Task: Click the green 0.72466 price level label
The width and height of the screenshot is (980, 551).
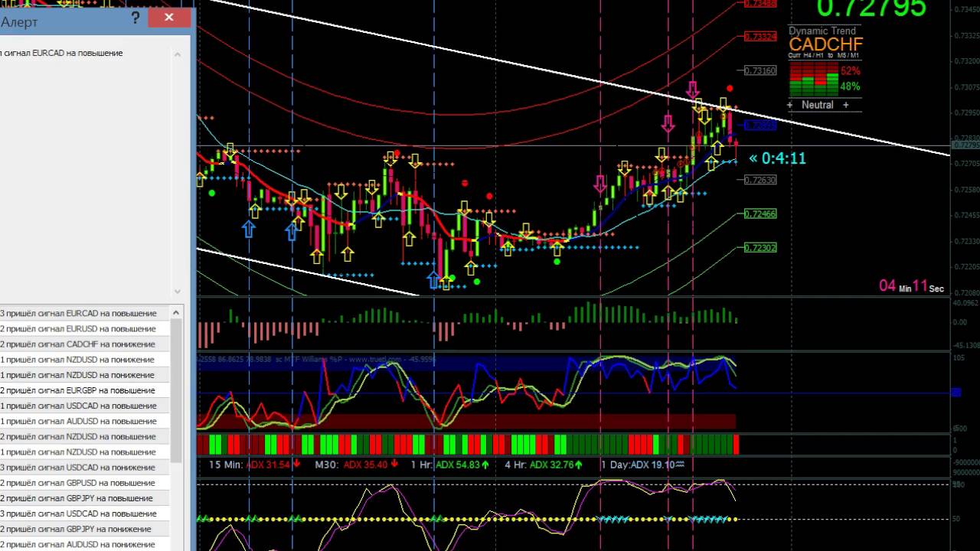Action: coord(760,214)
